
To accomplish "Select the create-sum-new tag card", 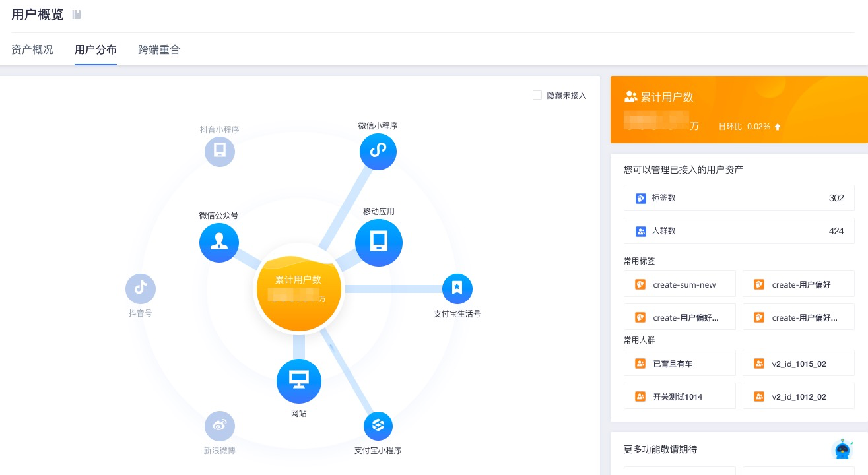I will pos(680,284).
